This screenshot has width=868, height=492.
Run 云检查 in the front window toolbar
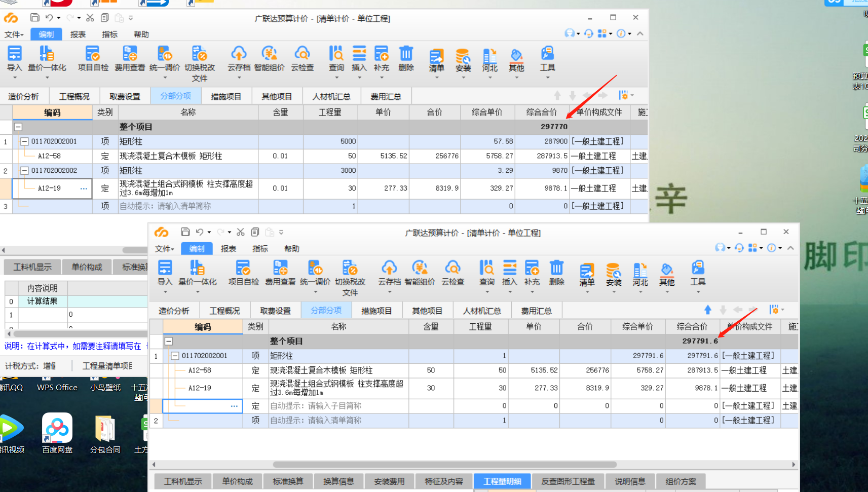click(x=452, y=273)
